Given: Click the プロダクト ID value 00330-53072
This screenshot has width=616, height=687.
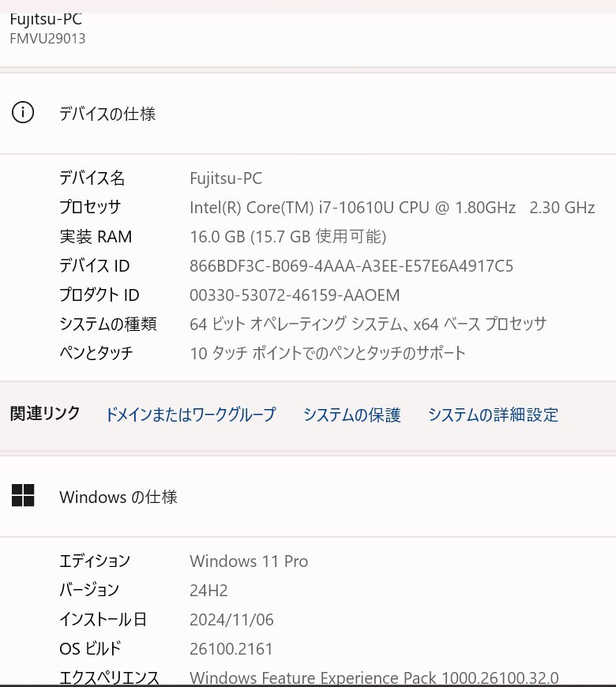Looking at the screenshot, I should 295,295.
